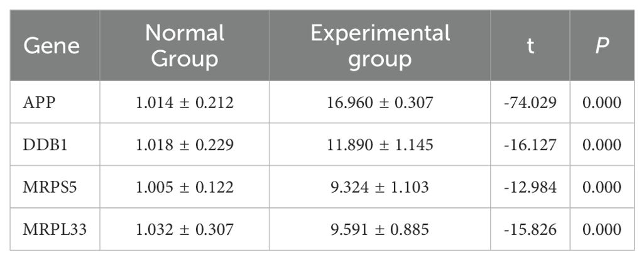This screenshot has width=644, height=260.
Task: Click the value 16.960 ± 0.307
Action: [380, 102]
